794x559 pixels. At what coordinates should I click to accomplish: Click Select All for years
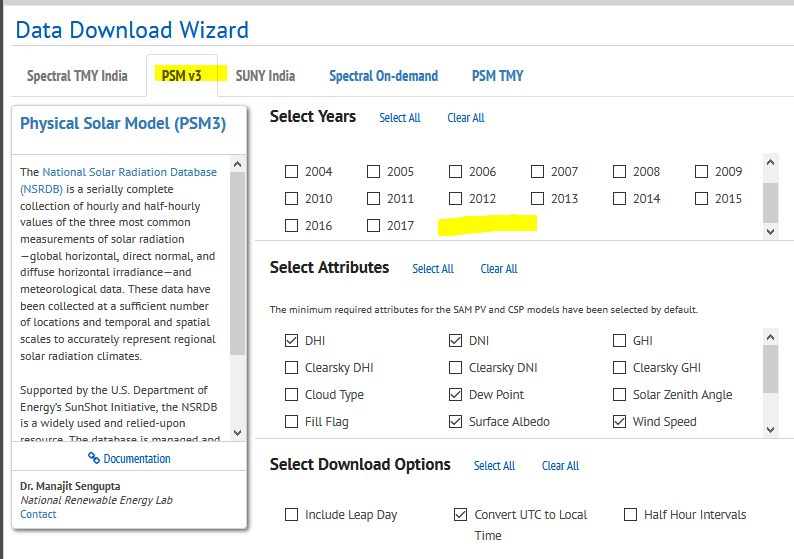coord(399,118)
